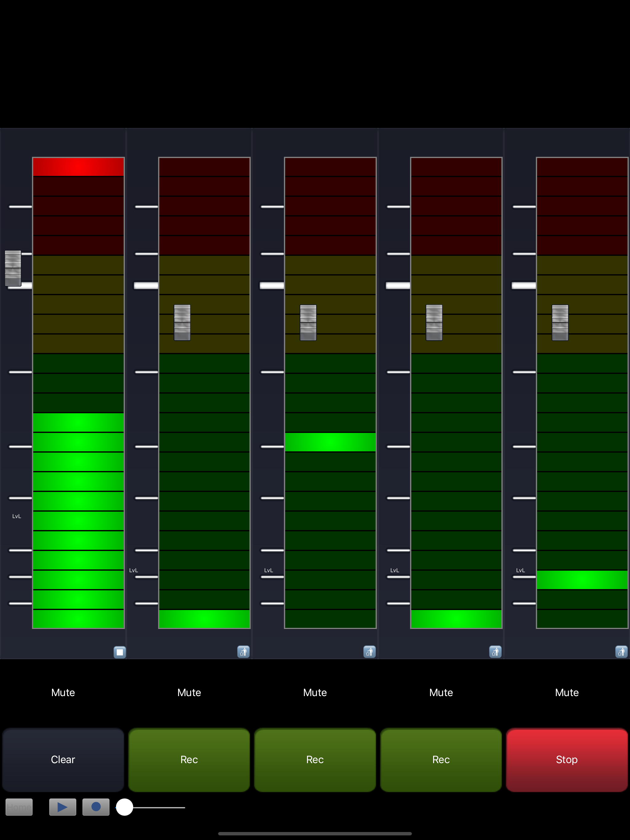
Task: Mute the fourth channel
Action: (441, 693)
